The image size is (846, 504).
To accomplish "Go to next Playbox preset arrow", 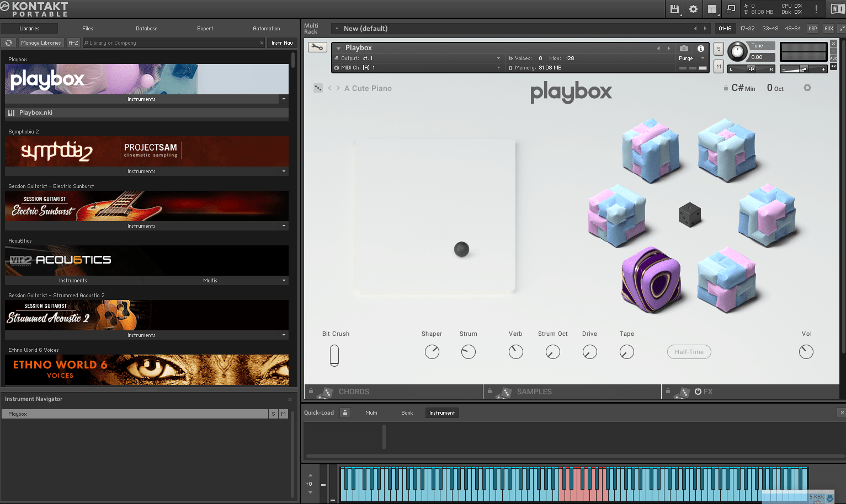I will (x=338, y=88).
